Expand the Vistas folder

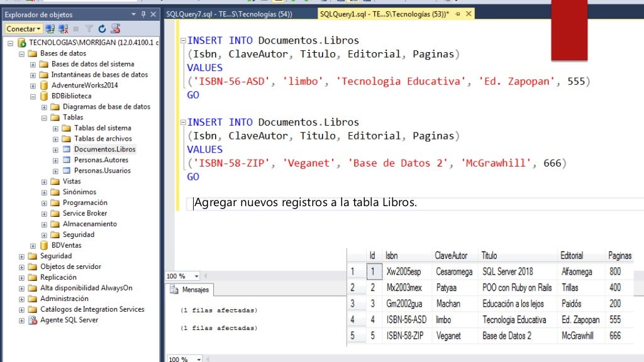(45, 182)
